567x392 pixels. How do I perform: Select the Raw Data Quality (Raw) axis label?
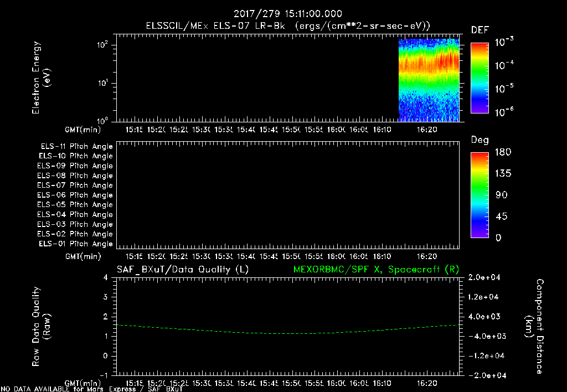point(41,326)
